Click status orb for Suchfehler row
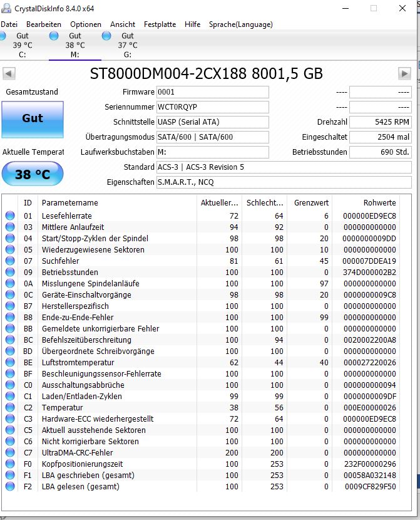The height and width of the screenshot is (520, 420). 10,261
